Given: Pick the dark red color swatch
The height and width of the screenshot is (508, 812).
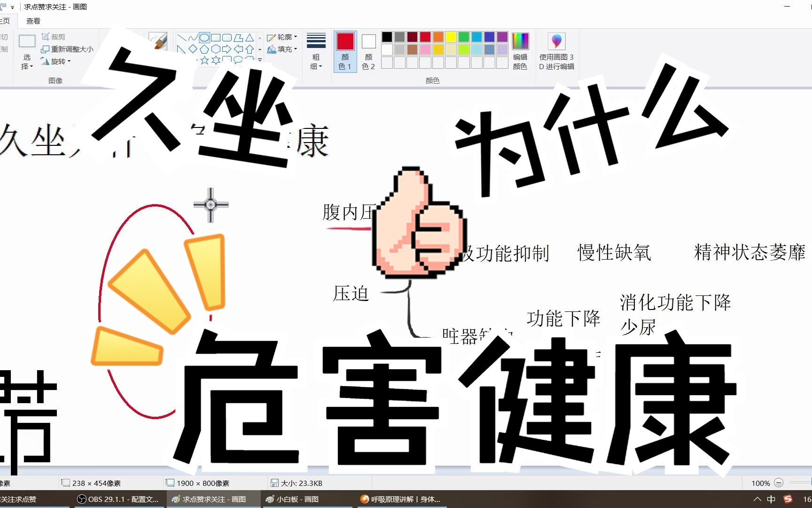Looking at the screenshot, I should point(412,37).
